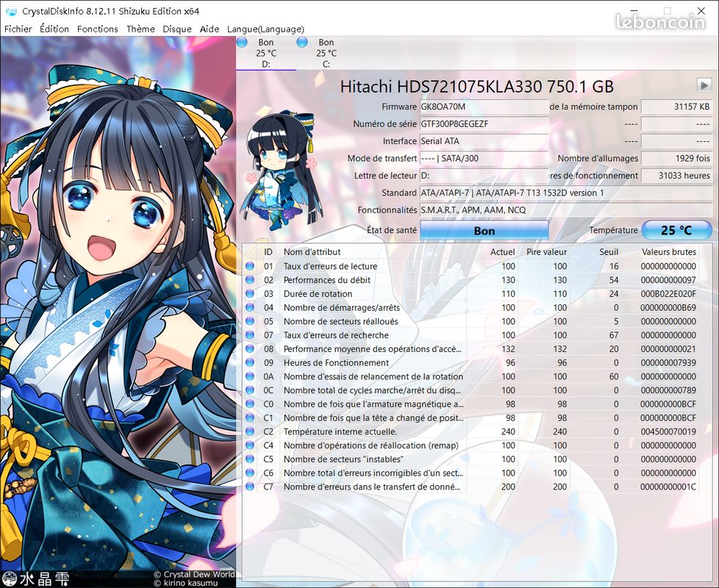Click raw value 000B022E020F
This screenshot has height=588, width=719.
(668, 293)
